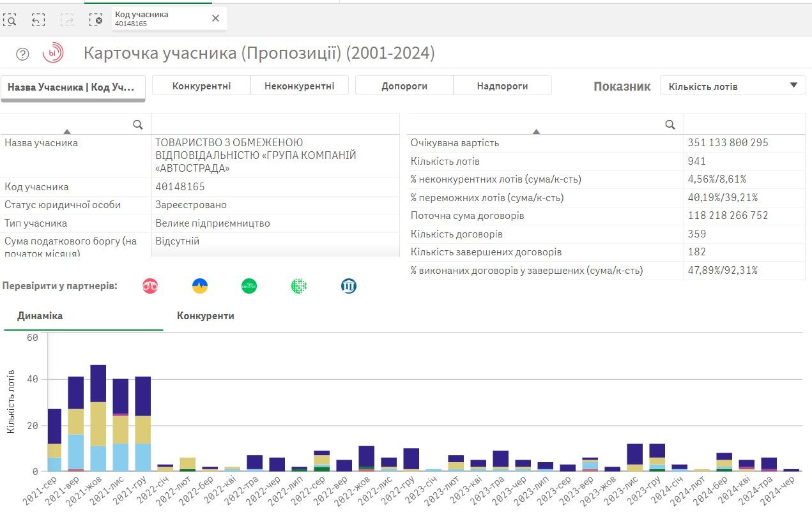Viewport: 812px width, 519px height.
Task: Click the green YouControl partner icon
Action: 249,286
